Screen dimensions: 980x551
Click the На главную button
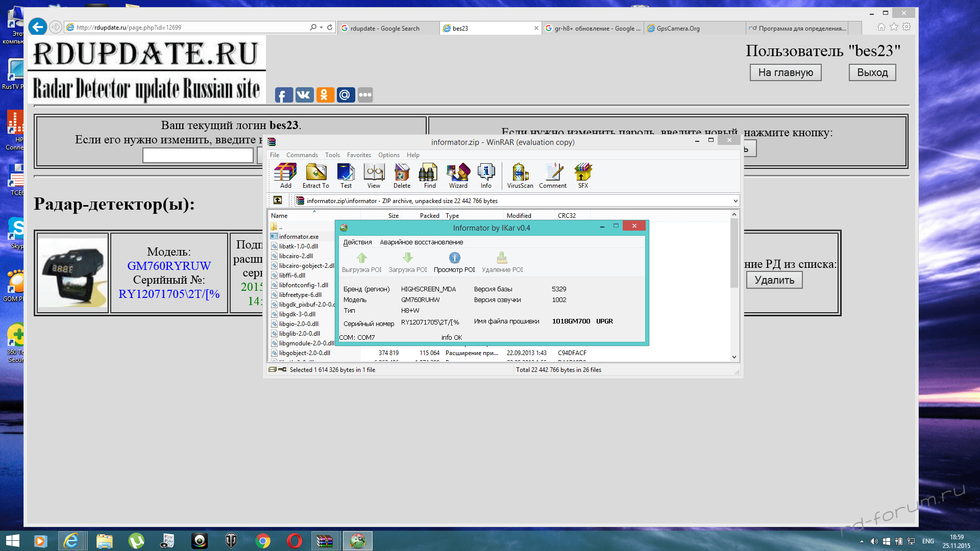786,72
